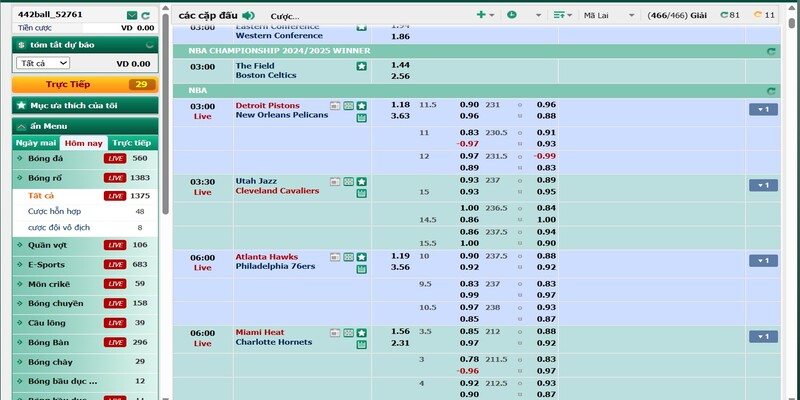800x400 pixels.
Task: Bet on Atlanta Hawks moneyline odds 1.19
Action: click(401, 256)
